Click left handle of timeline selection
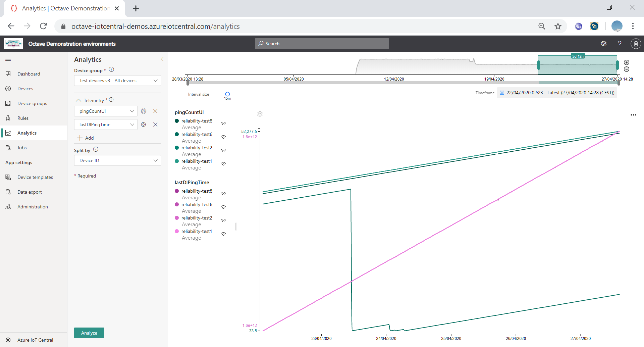This screenshot has height=347, width=644. 539,65
